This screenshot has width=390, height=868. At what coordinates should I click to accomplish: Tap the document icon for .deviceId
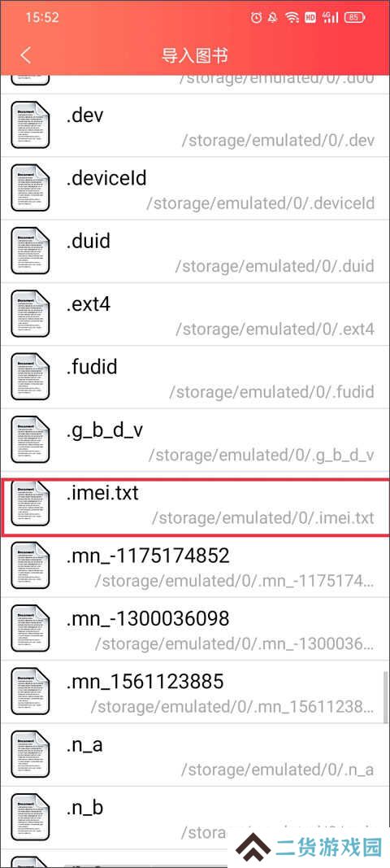(30, 188)
